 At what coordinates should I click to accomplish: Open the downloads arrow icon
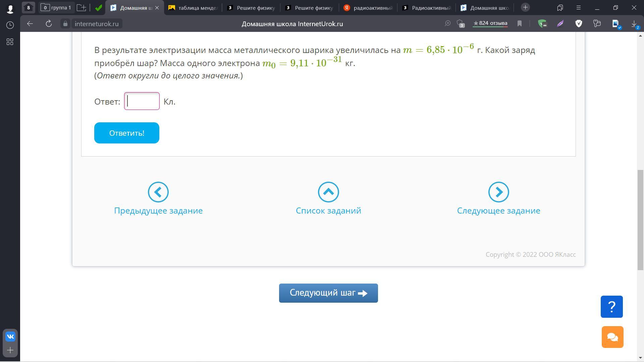[634, 23]
